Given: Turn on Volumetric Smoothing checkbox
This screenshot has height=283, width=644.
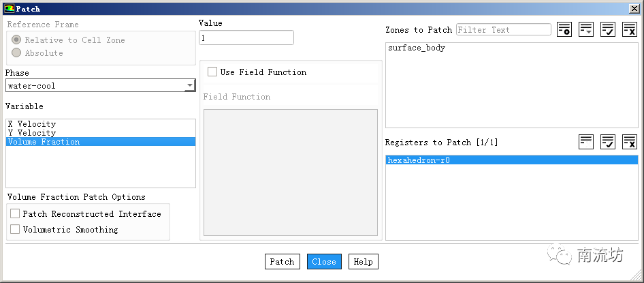Looking at the screenshot, I should [x=15, y=230].
